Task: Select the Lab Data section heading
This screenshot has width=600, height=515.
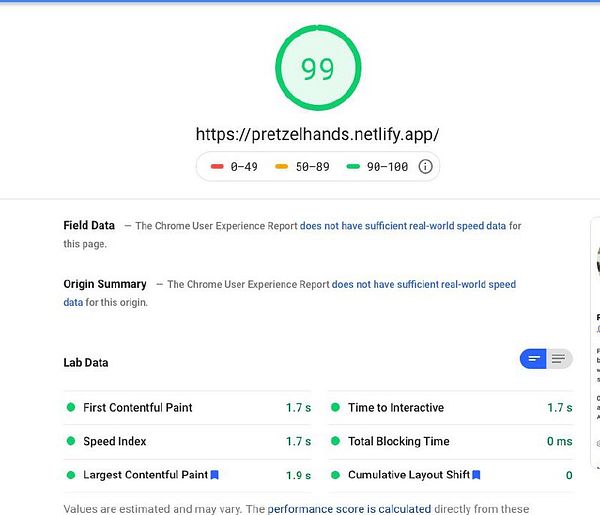Action: click(x=86, y=363)
